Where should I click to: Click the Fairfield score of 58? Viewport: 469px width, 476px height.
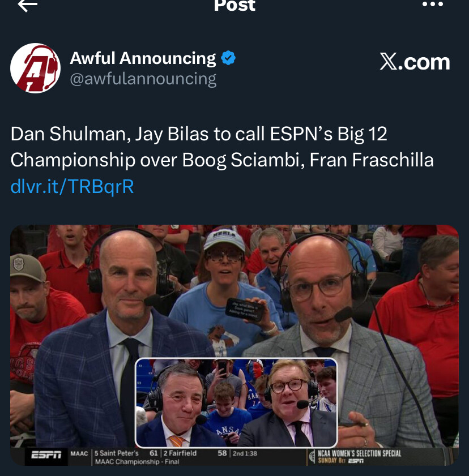223,453
